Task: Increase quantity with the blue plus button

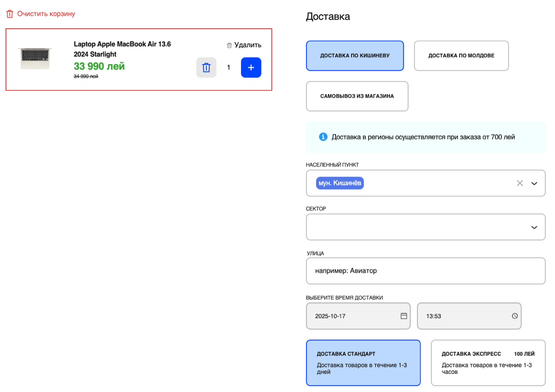Action: 251,68
